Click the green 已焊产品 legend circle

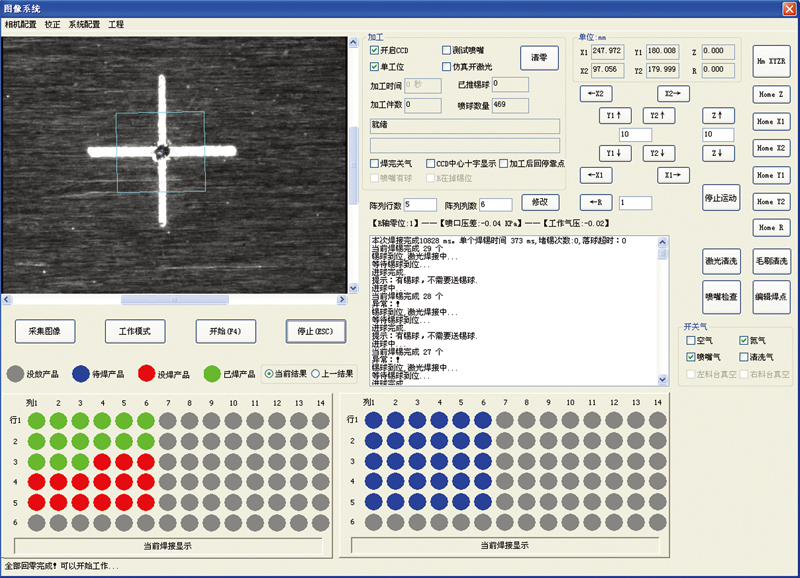tap(211, 374)
